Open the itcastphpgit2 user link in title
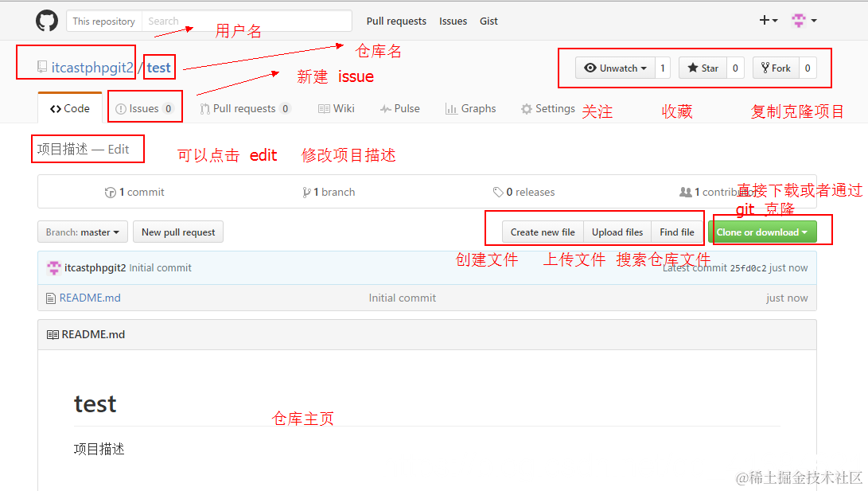The height and width of the screenshot is (491, 868). click(92, 68)
